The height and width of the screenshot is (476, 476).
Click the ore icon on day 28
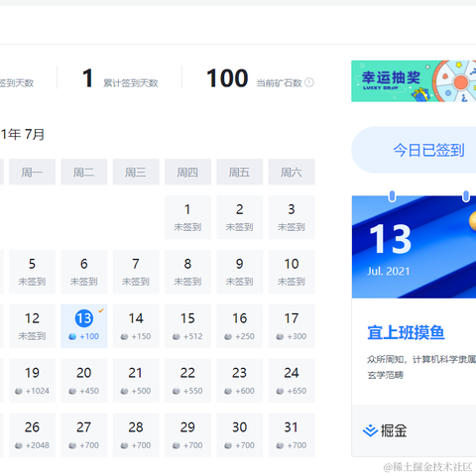124,445
